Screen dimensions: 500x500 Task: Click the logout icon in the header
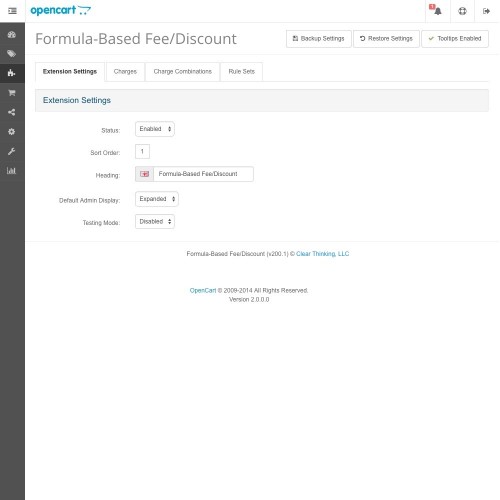click(x=486, y=11)
